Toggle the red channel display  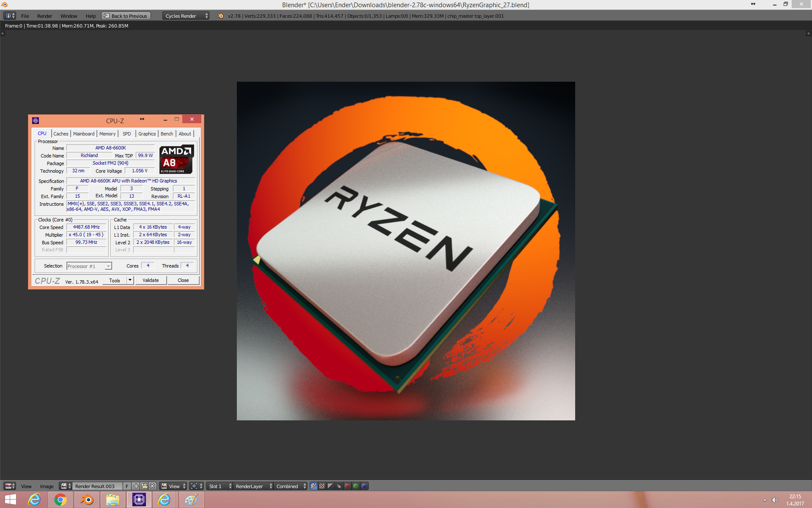pos(347,486)
